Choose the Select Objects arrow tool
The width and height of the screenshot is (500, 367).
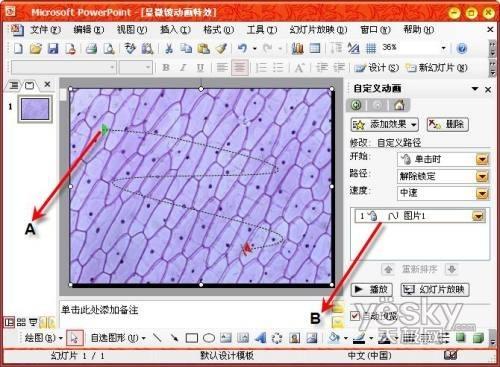(73, 338)
